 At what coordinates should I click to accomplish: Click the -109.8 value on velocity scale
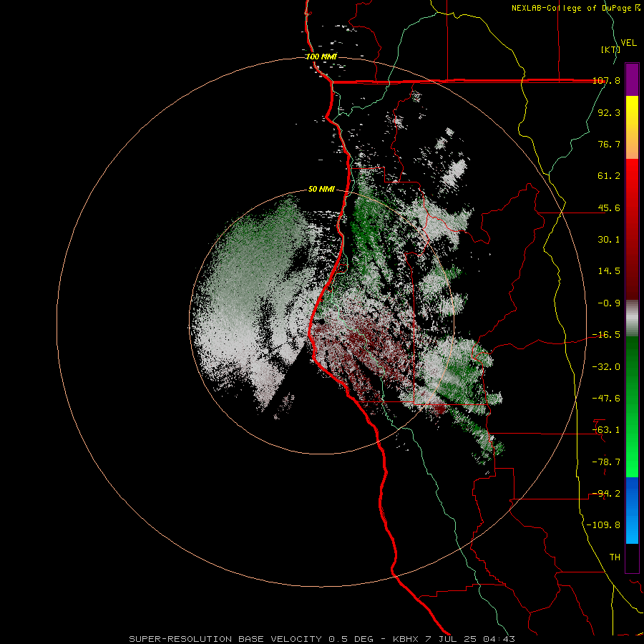[x=603, y=525]
